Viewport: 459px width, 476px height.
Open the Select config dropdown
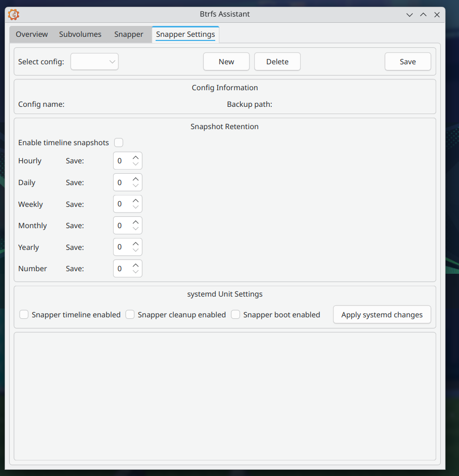(94, 62)
